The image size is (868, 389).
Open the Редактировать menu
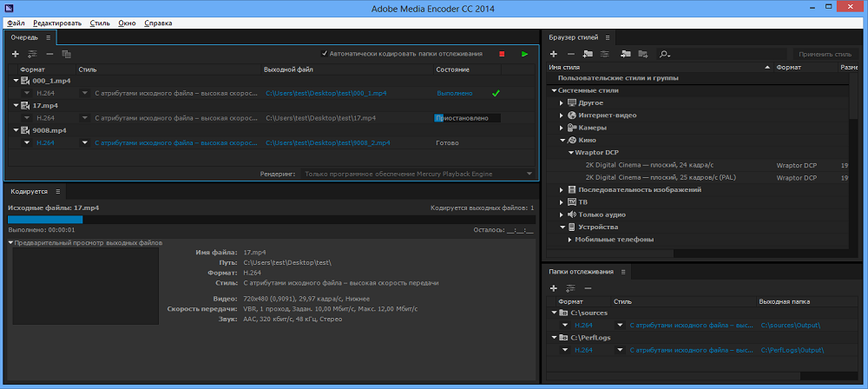tap(57, 23)
